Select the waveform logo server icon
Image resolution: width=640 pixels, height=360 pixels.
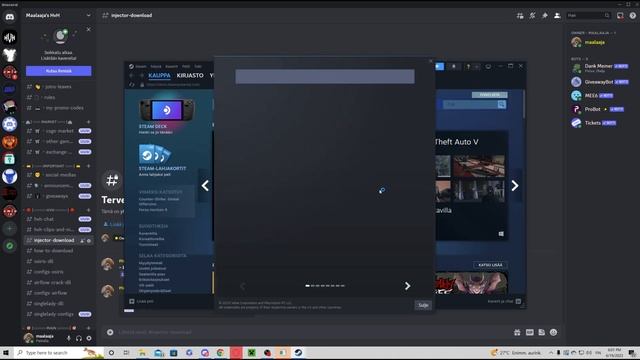[9, 38]
